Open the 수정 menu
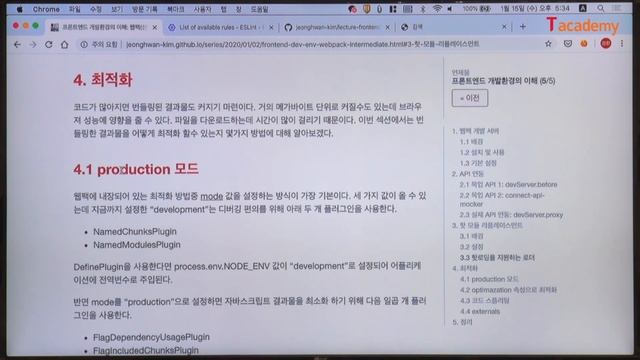This screenshot has height=360, width=640. 96,9
